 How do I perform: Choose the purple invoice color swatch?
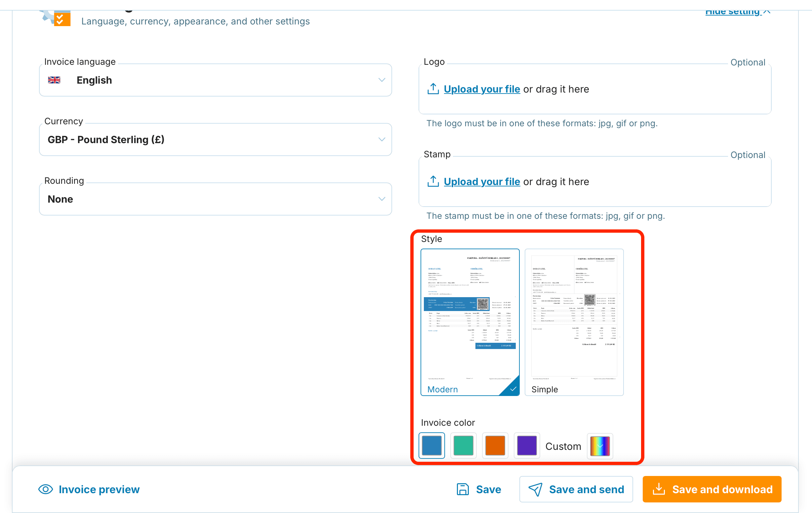pos(527,446)
